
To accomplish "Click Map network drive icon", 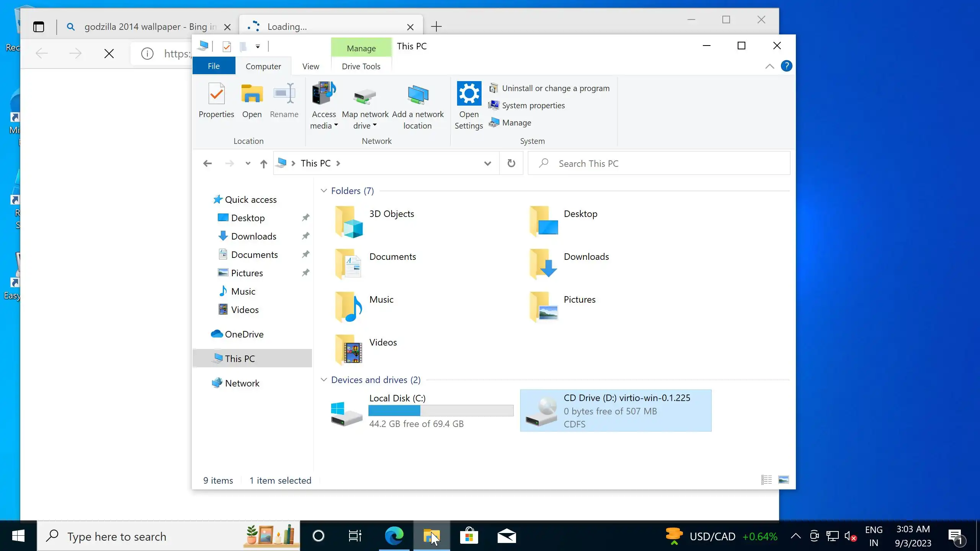I will [x=365, y=95].
